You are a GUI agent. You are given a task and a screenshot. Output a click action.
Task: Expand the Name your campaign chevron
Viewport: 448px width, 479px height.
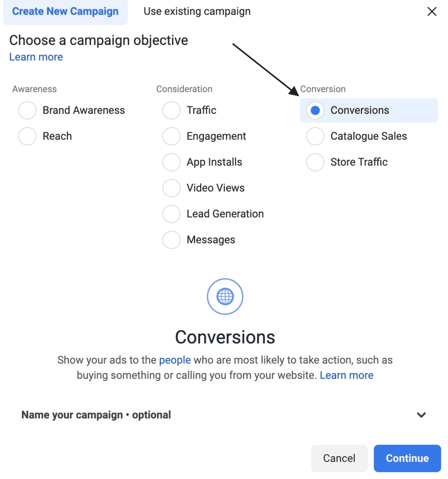tap(421, 415)
